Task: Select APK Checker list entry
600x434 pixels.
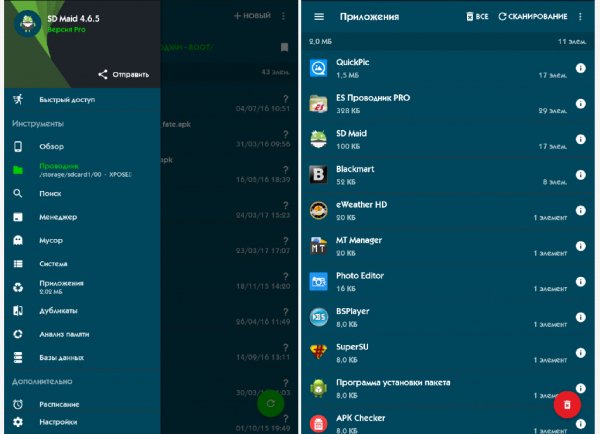Action: click(x=448, y=424)
